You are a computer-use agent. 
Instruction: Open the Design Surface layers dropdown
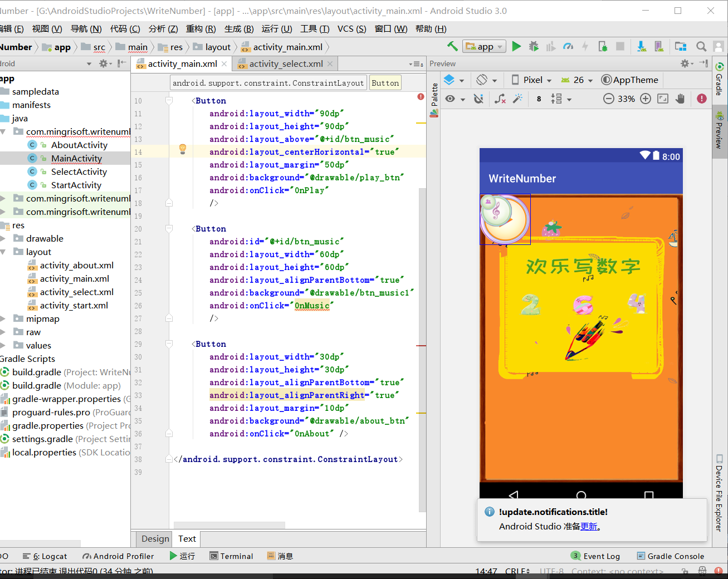[453, 80]
